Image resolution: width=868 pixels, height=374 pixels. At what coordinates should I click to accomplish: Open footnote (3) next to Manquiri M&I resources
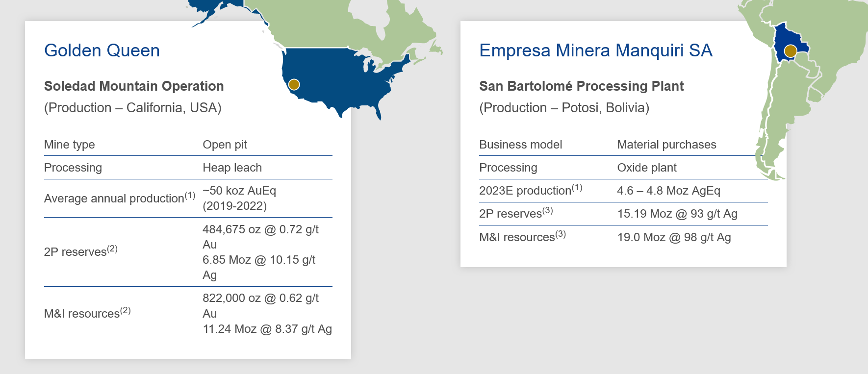pos(561,234)
